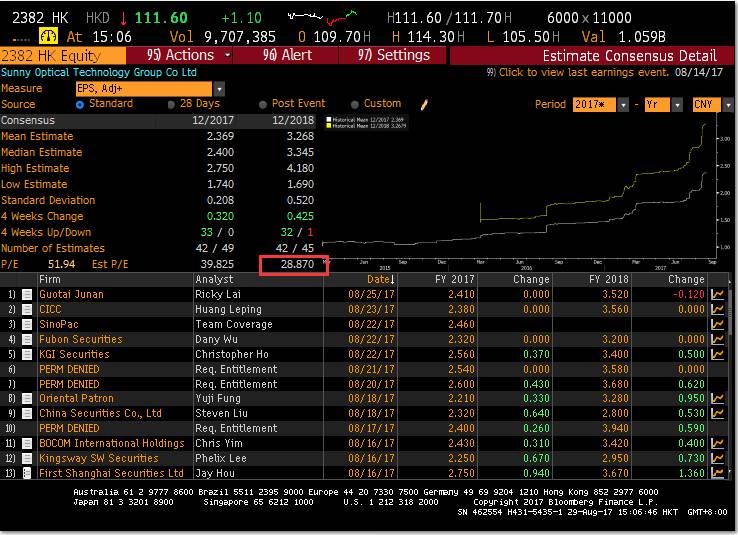The image size is (738, 535).
Task: Select the Custom source option
Action: pyautogui.click(x=354, y=104)
